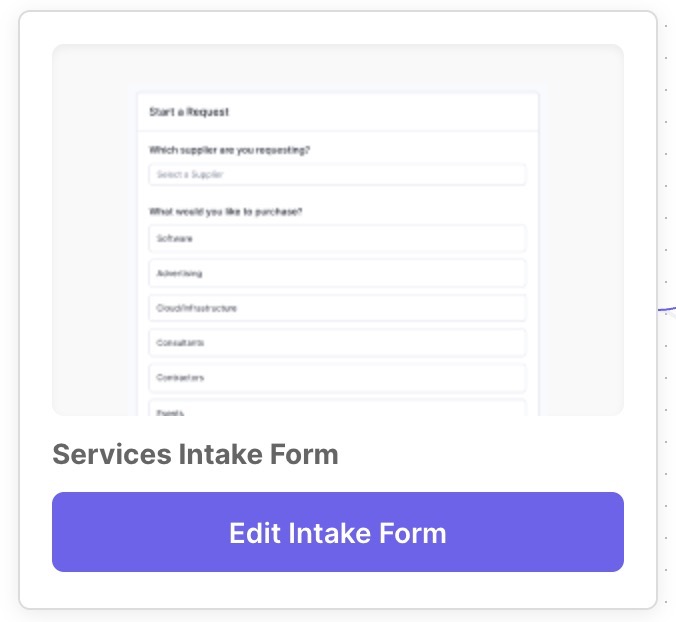Select the Consultants purchase option
This screenshot has width=676, height=622.
point(337,343)
